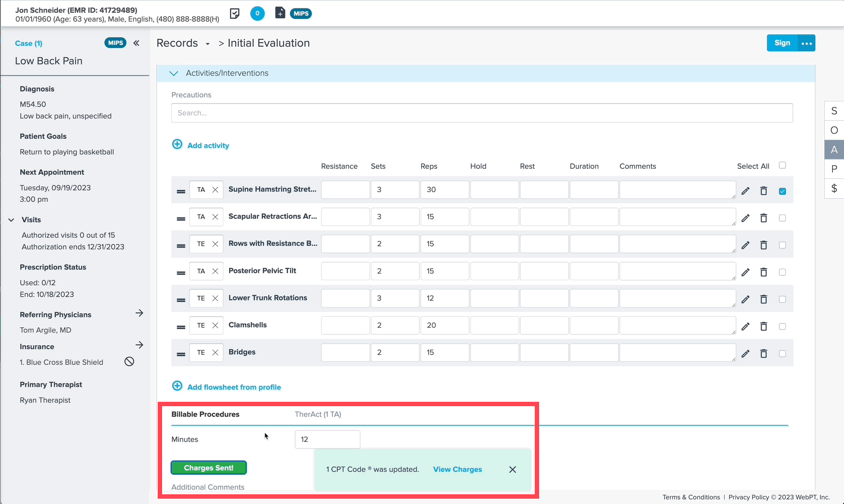Check the Select All checkbox

point(782,165)
